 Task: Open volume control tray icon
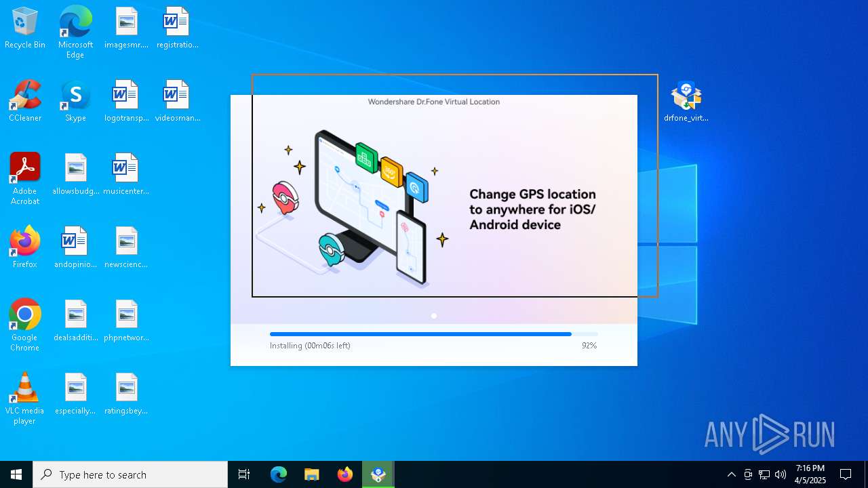point(781,474)
